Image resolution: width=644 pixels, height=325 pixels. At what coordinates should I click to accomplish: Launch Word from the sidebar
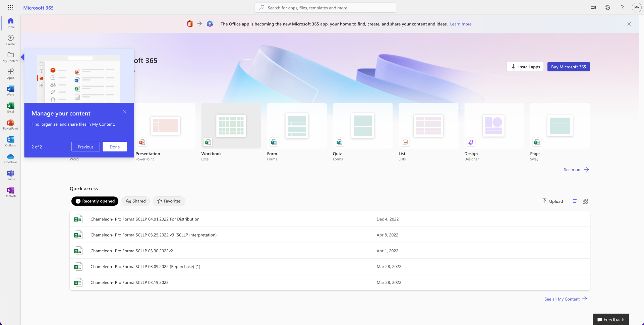click(x=10, y=90)
